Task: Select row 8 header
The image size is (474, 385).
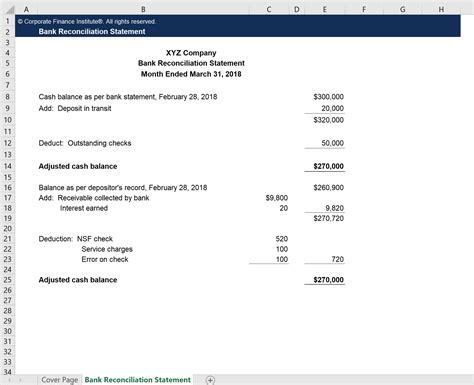Action: click(x=7, y=97)
